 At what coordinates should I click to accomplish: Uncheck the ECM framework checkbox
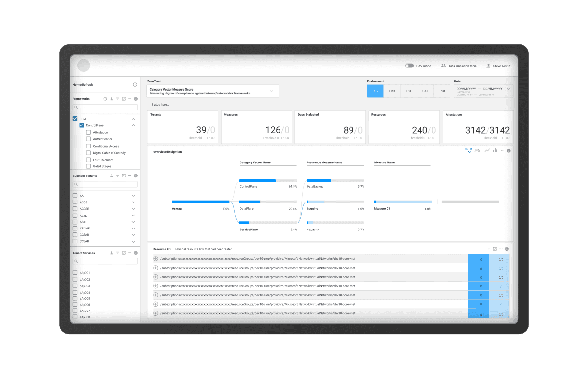click(x=75, y=119)
